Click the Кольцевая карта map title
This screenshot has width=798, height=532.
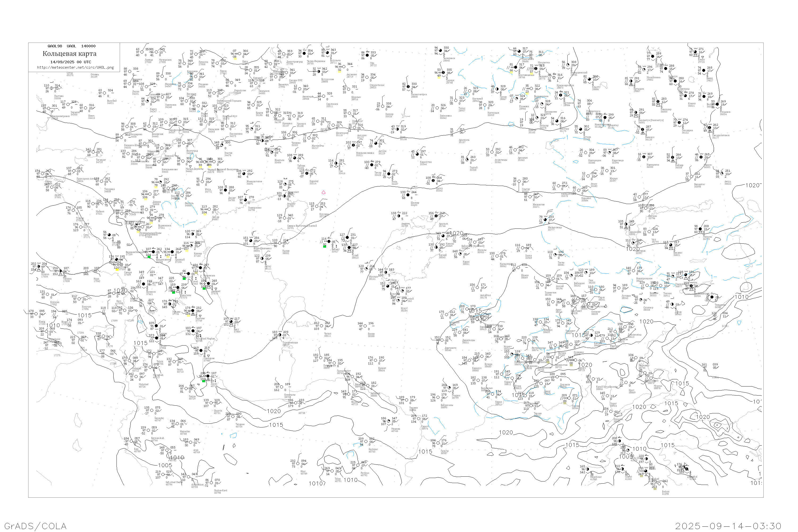point(69,54)
